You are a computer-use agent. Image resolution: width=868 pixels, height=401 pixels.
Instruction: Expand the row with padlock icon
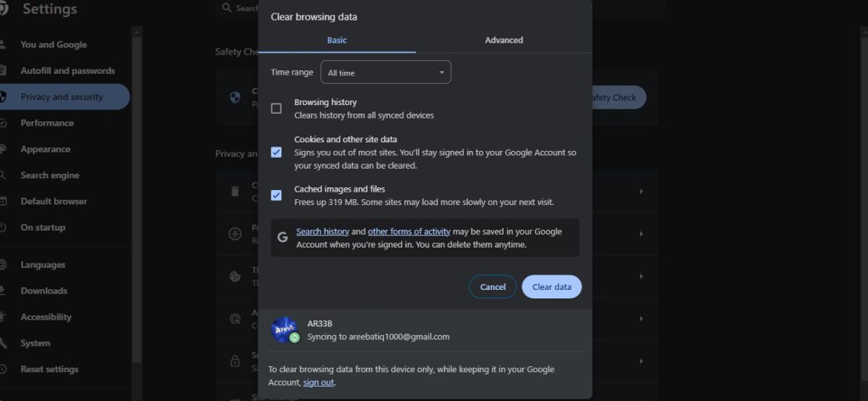coord(641,361)
